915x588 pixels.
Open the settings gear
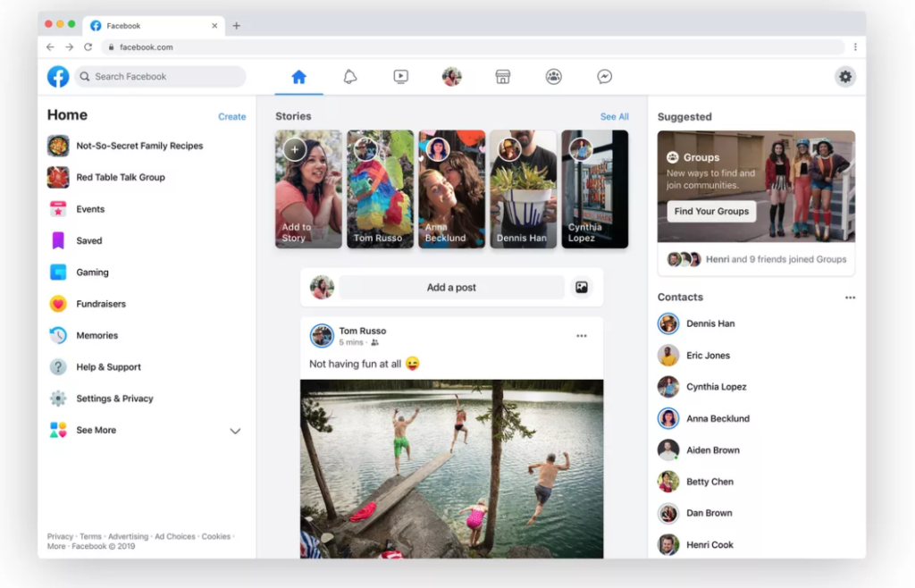[x=845, y=77]
